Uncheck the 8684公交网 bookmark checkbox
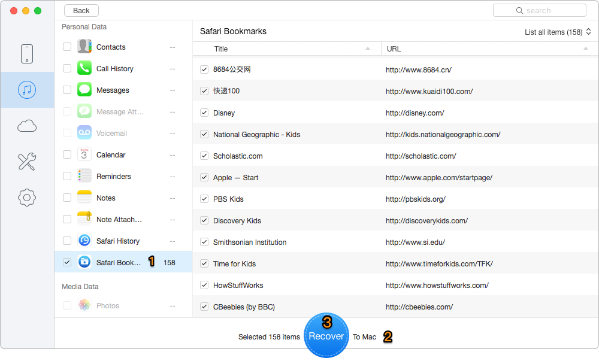Viewport: 599px width, 364px height. coord(204,69)
